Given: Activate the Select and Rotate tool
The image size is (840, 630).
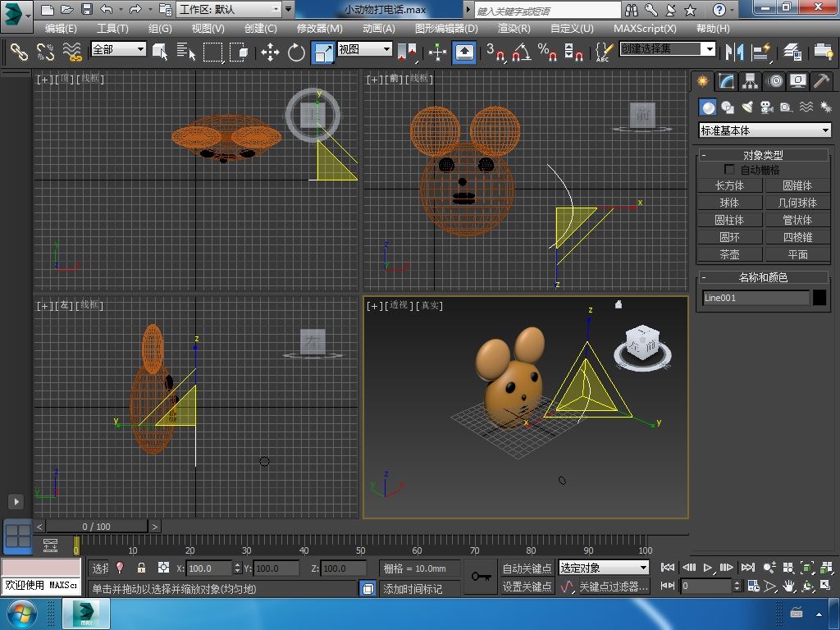Looking at the screenshot, I should [296, 52].
